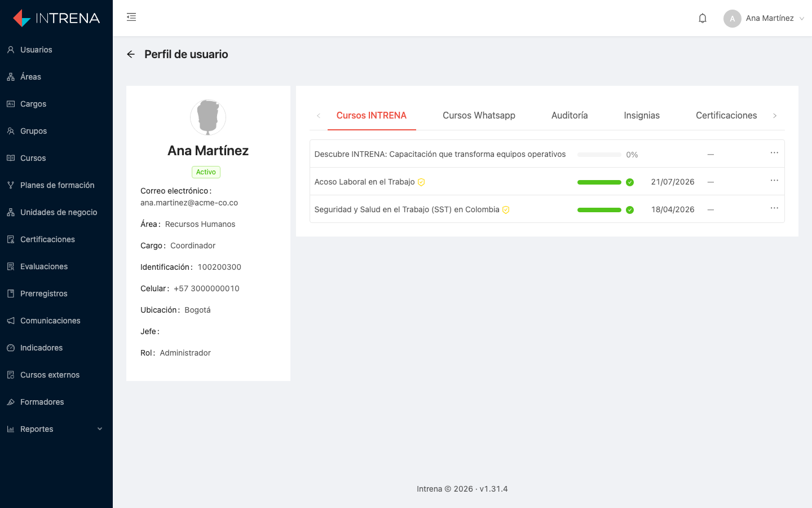Switch to the Insignias tab
This screenshot has width=812, height=508.
(x=642, y=115)
